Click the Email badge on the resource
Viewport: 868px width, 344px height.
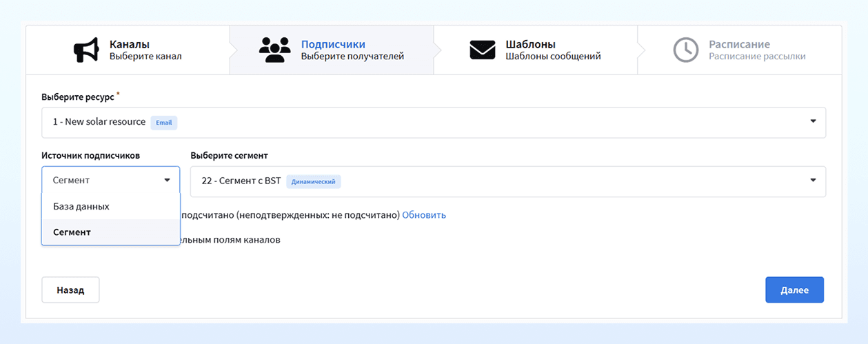164,122
